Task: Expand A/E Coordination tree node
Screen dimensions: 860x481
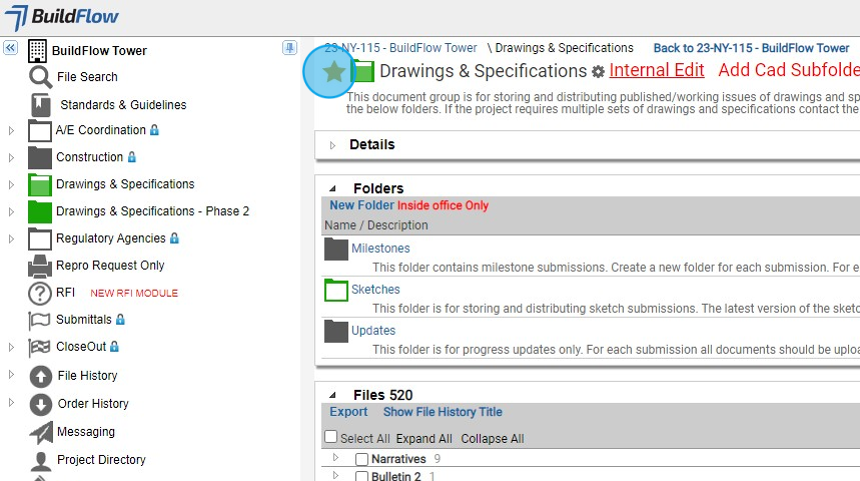Action: pos(11,131)
